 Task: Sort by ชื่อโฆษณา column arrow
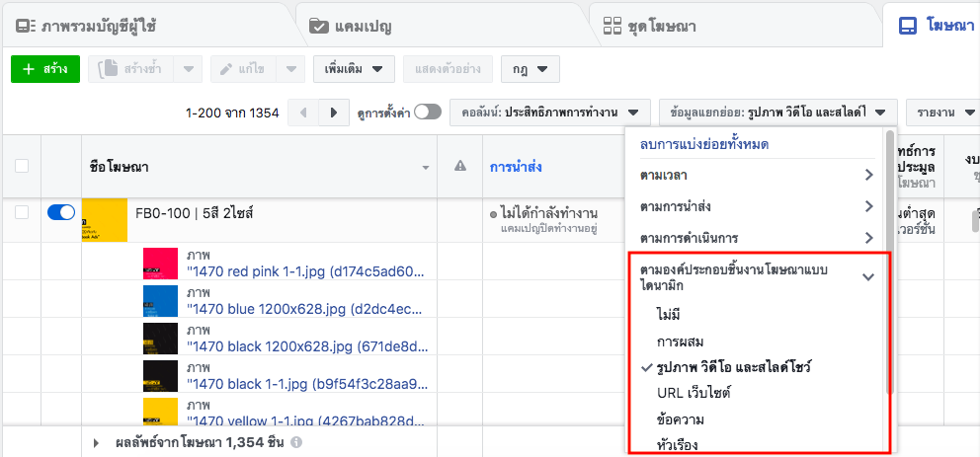coord(426,168)
